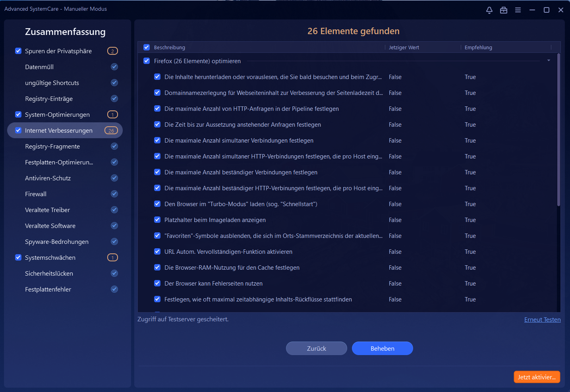570x392 pixels.
Task: Click the checkmark icon next to Datenmüll
Action: pyautogui.click(x=114, y=67)
